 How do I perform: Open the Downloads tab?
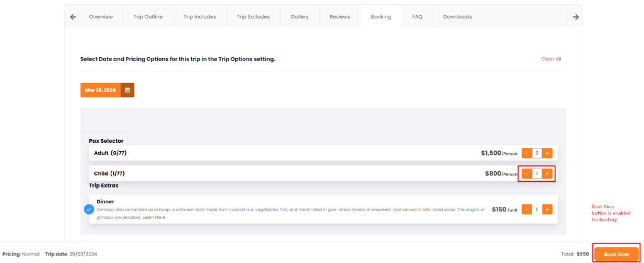(x=457, y=17)
